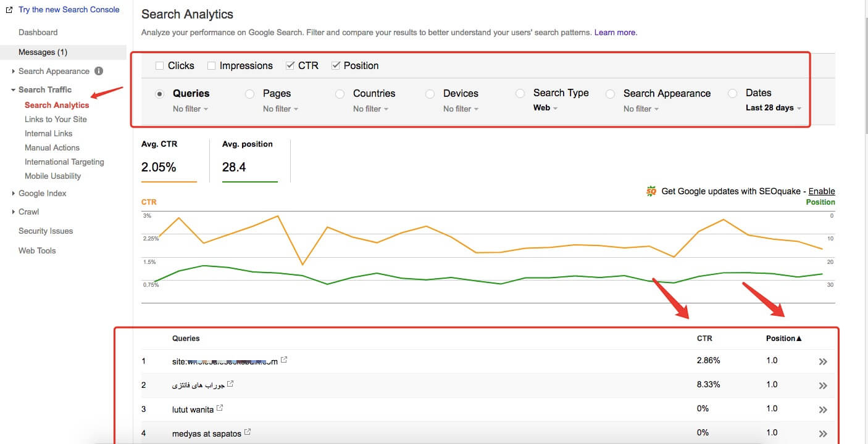Select the Pages radio button
Image resolution: width=868 pixels, height=444 pixels.
point(250,94)
